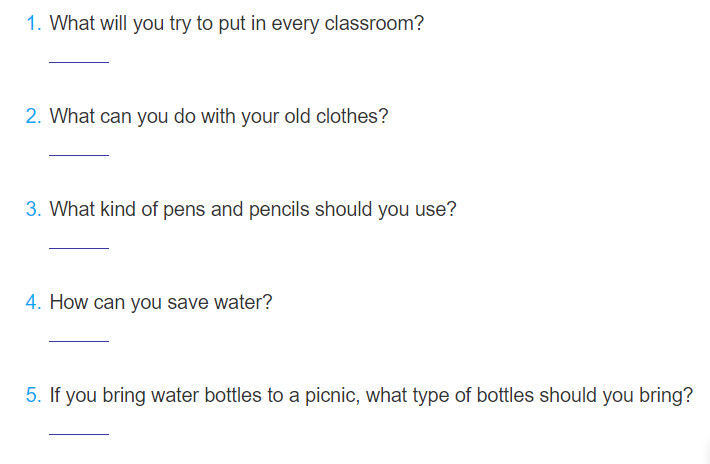
Task: Click the word 'picnic' in question 5
Action: coord(331,396)
